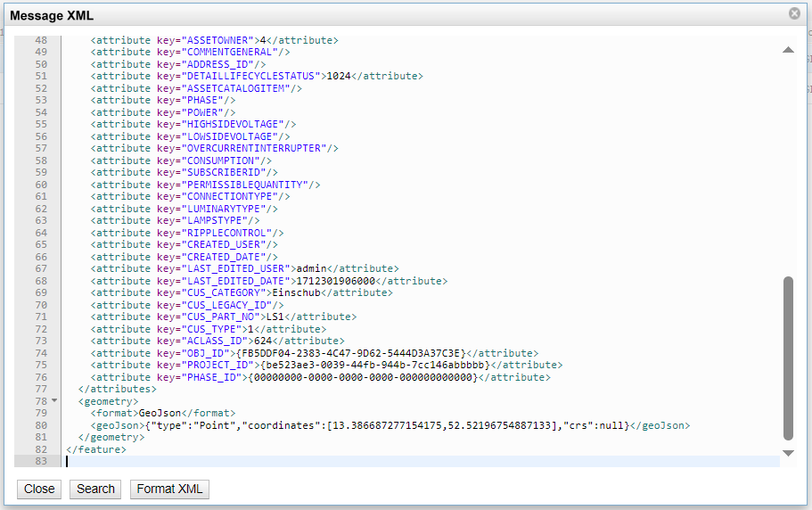This screenshot has height=510, width=812.
Task: Click the Message XML dialog title
Action: pyautogui.click(x=52, y=15)
